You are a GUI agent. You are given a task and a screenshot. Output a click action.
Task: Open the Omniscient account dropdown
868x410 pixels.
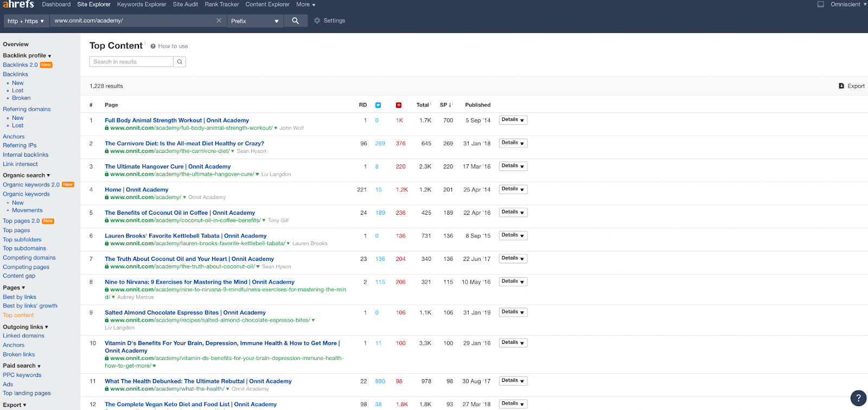848,4
